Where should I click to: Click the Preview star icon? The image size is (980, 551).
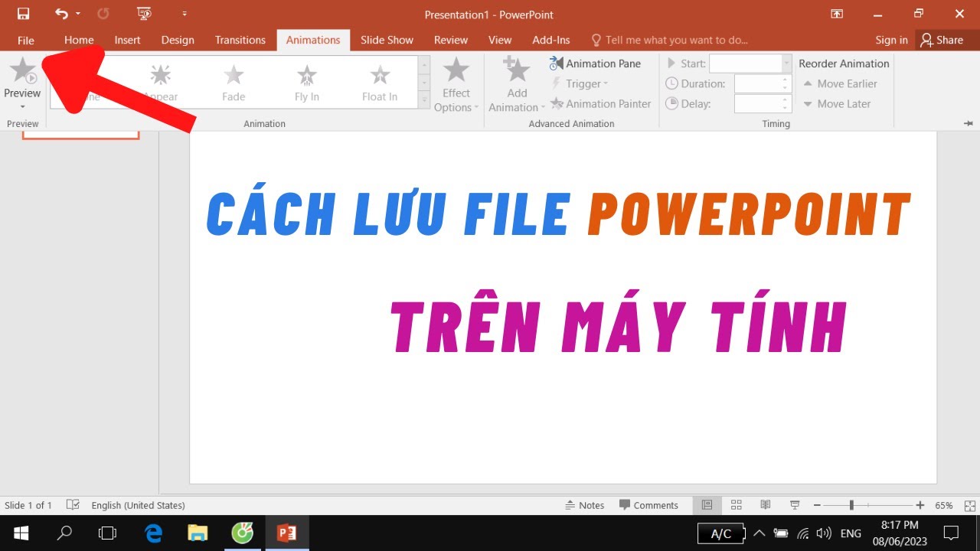coord(23,70)
